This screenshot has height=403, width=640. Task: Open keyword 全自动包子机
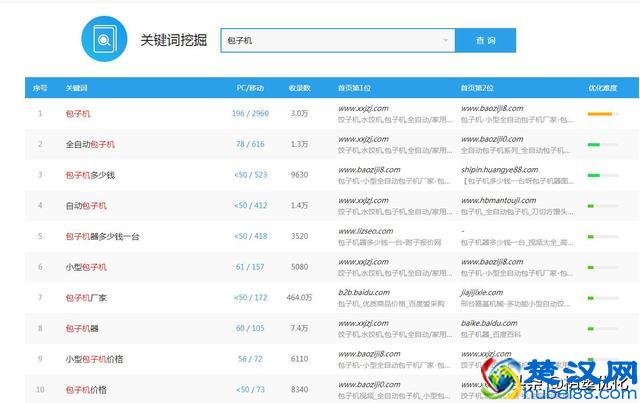90,144
